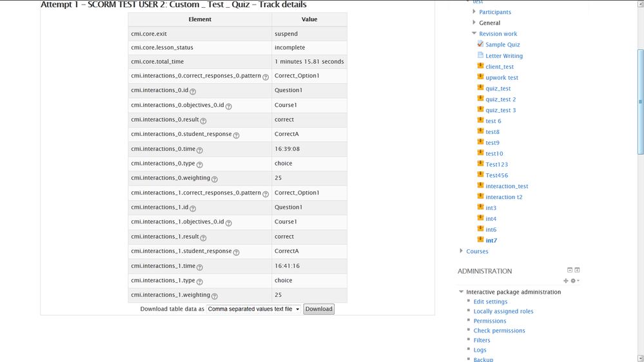
Task: Click the Value column header
Action: (309, 19)
